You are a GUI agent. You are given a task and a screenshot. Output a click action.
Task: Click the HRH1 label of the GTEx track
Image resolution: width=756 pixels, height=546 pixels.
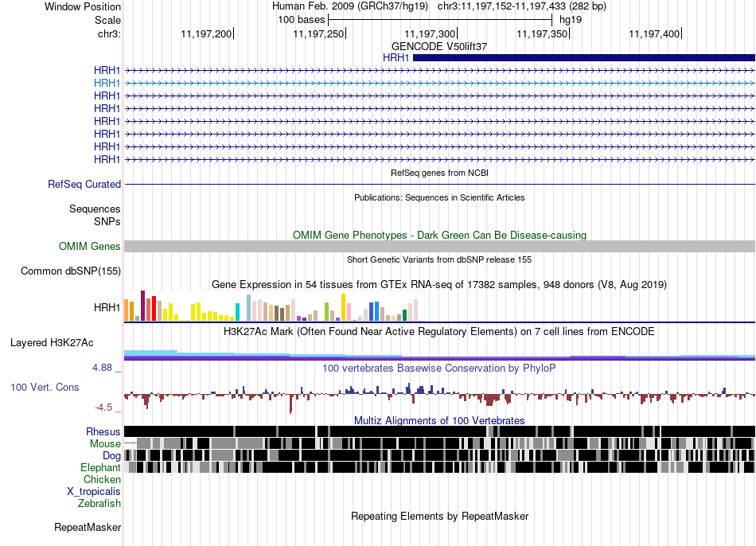(x=107, y=307)
